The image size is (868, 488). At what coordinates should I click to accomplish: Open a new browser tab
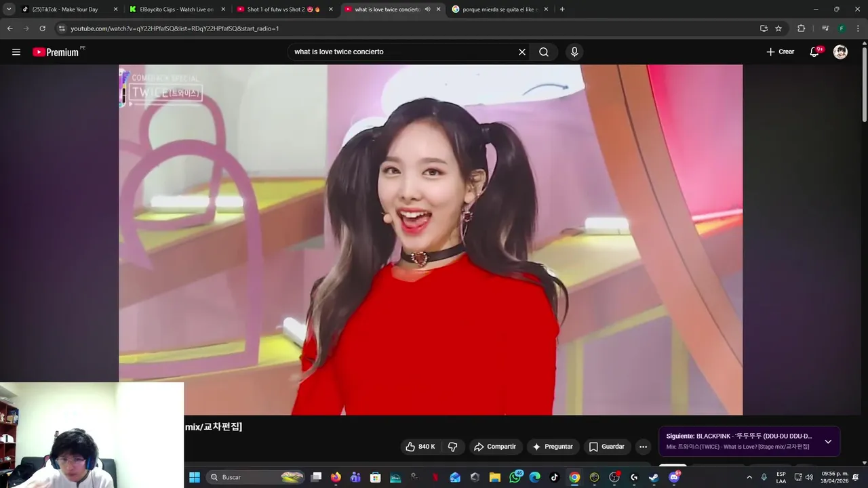[x=562, y=9]
